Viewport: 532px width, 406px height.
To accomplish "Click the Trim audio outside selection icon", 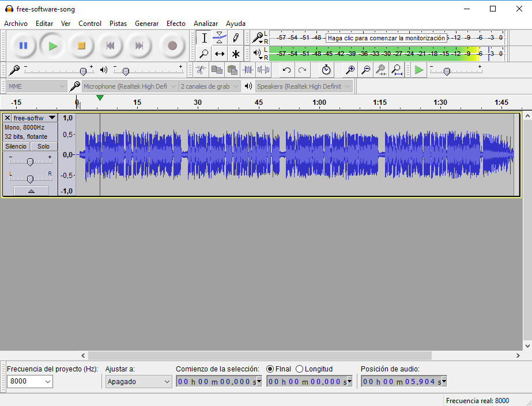I will (248, 69).
